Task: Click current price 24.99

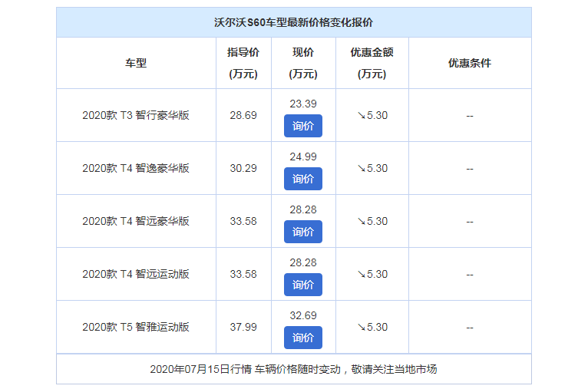Action: 303,157
